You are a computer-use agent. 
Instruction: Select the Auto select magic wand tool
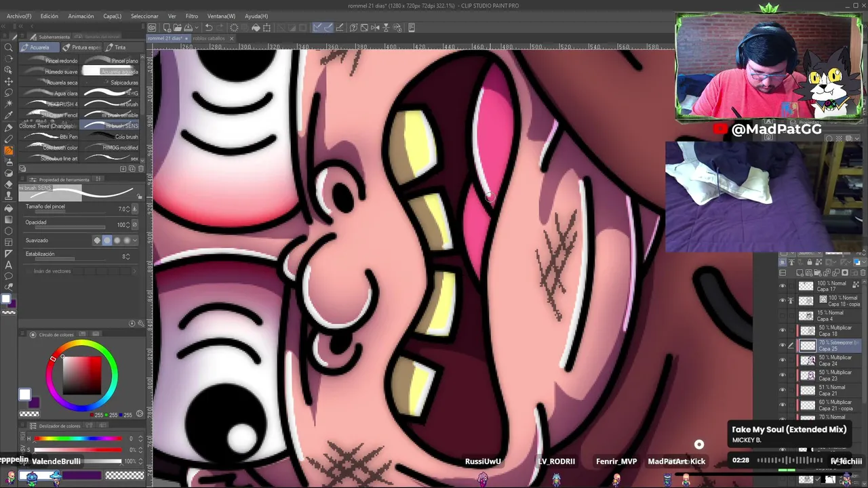[x=8, y=104]
